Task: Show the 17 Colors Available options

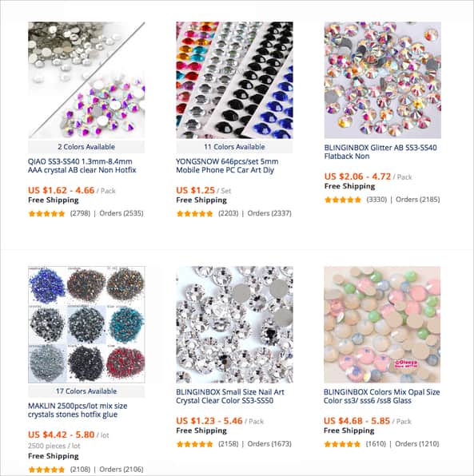Action: click(86, 391)
